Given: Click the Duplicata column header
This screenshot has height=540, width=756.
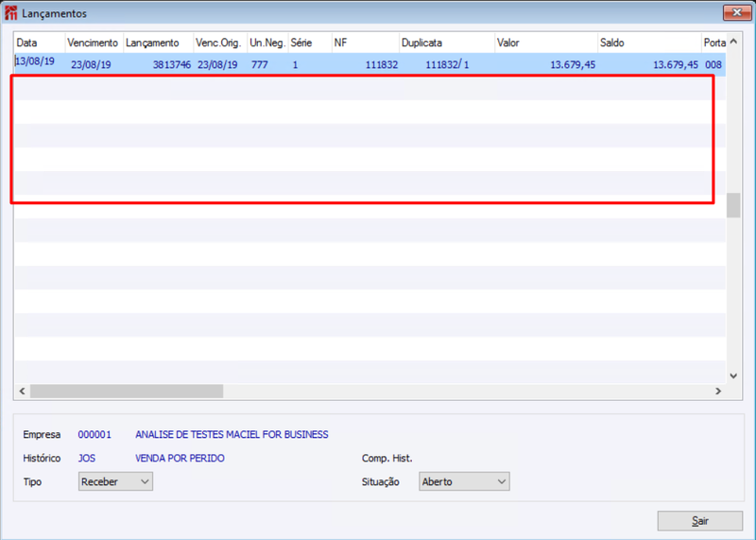Looking at the screenshot, I should tap(447, 43).
